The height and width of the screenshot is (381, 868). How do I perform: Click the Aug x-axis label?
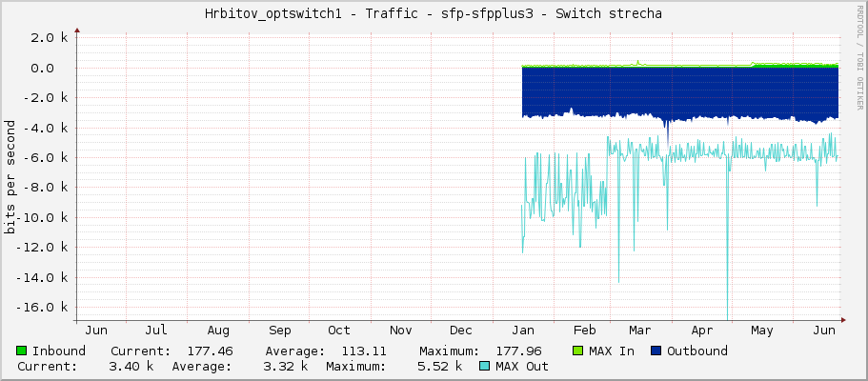click(218, 331)
